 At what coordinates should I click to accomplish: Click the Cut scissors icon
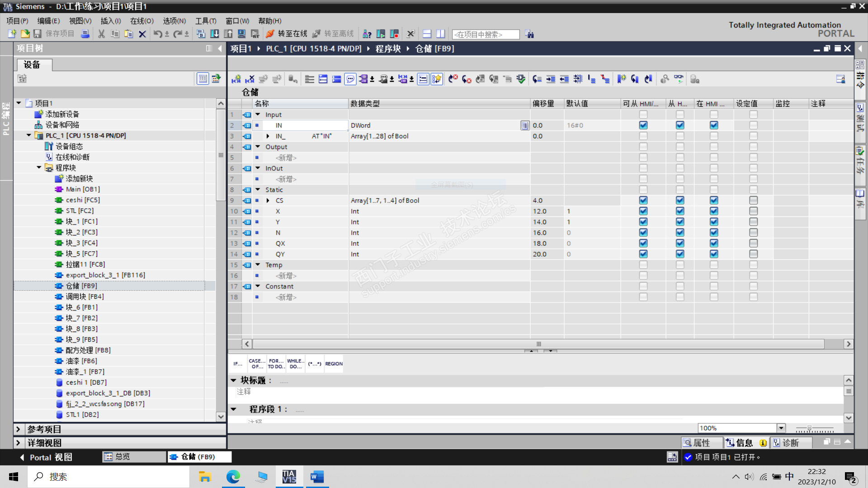pos(101,34)
